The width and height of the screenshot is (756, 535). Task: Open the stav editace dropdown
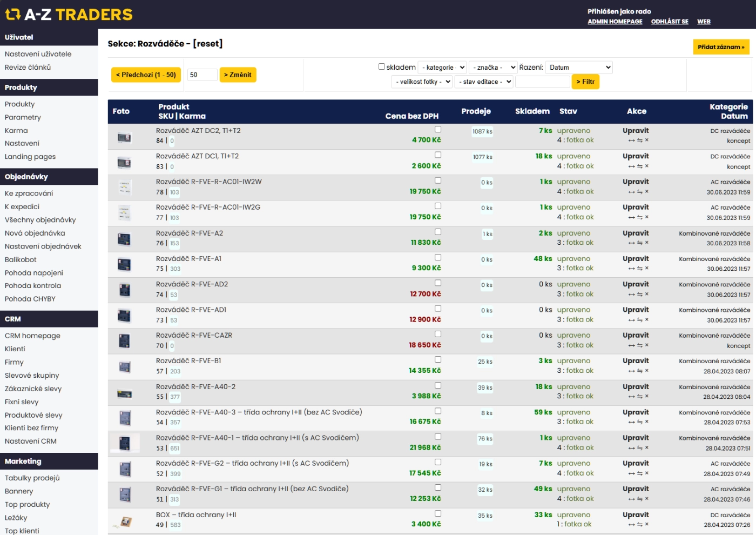[484, 82]
